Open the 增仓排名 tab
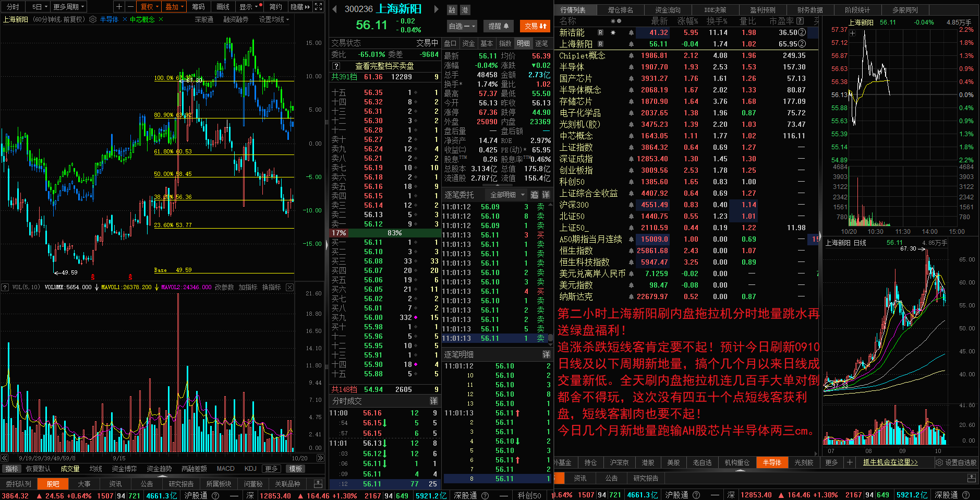This screenshot has width=980, height=500. (x=621, y=10)
